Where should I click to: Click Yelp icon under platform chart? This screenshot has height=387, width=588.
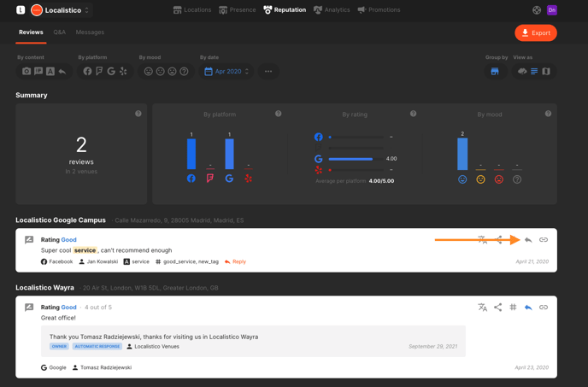tap(248, 179)
